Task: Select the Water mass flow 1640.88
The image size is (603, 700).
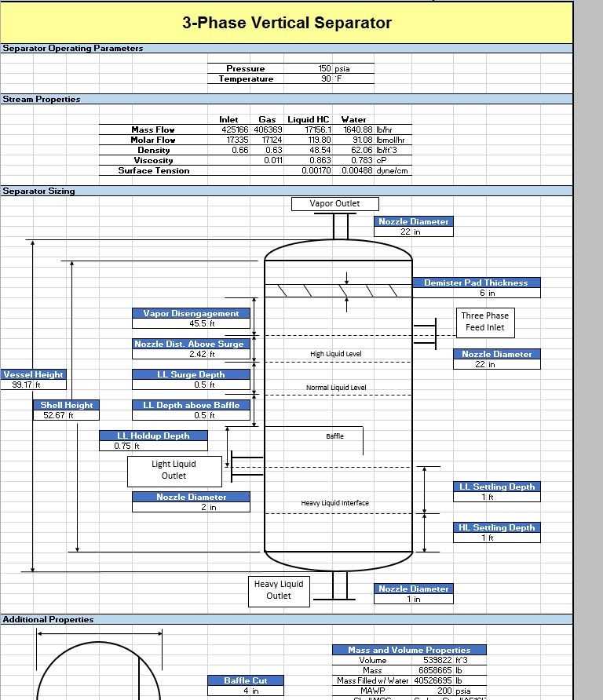Action: point(353,129)
